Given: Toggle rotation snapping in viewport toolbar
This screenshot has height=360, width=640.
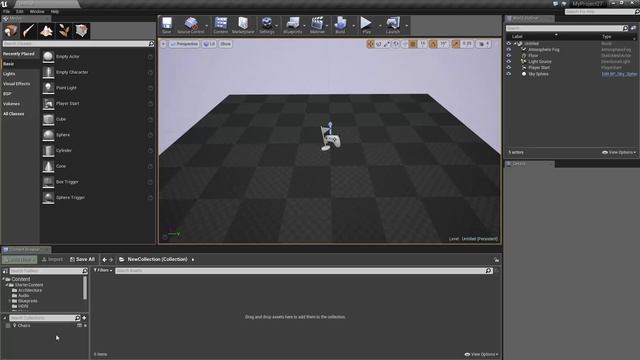Looking at the screenshot, I should coord(433,44).
